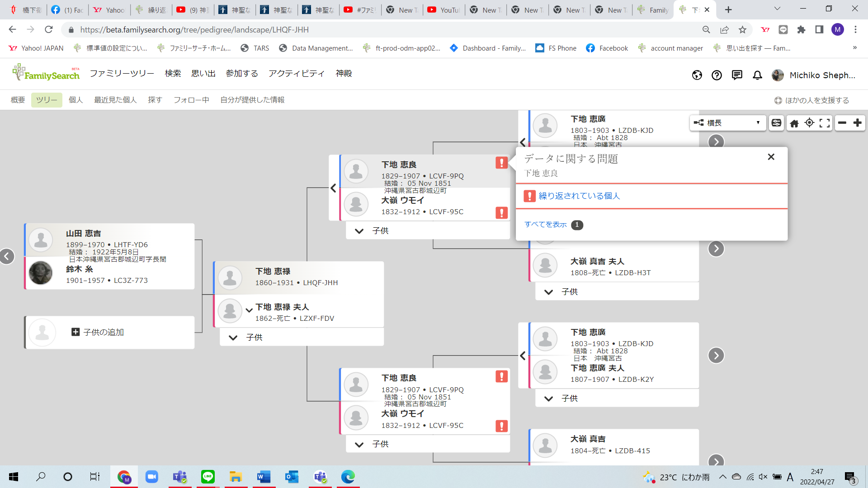Viewport: 868px width, 488px height.
Task: Zoom in using the plus icon
Action: 858,122
